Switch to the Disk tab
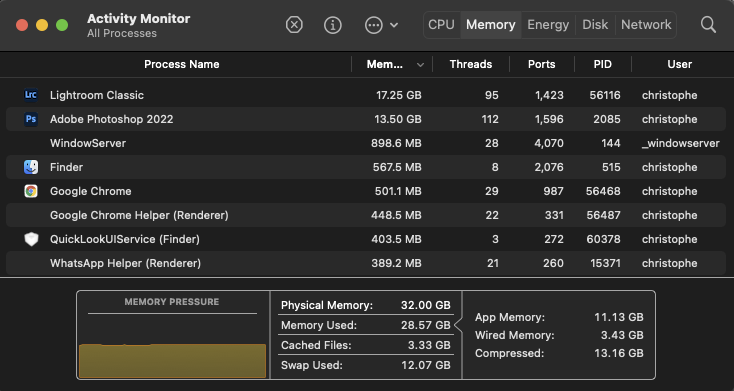734x391 pixels. tap(595, 25)
